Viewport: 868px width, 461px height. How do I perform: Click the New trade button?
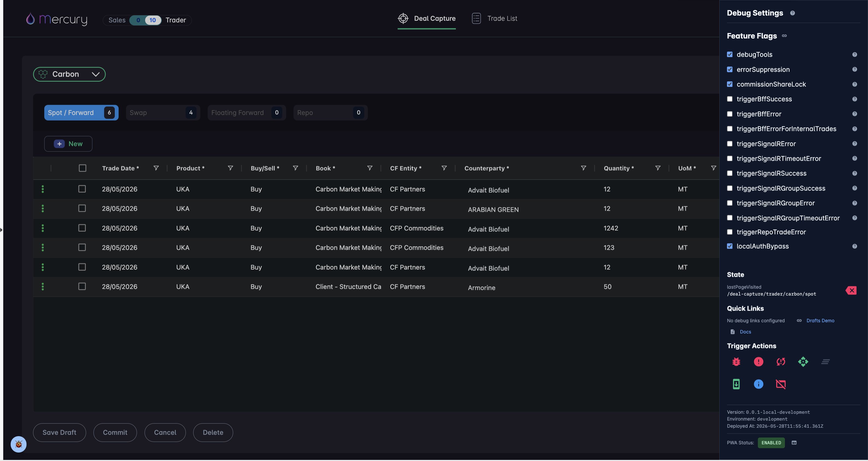(x=68, y=144)
